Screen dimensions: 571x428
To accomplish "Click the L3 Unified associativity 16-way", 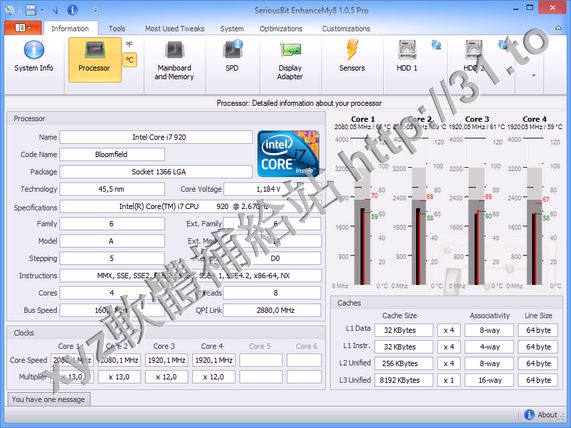I will coord(489,380).
